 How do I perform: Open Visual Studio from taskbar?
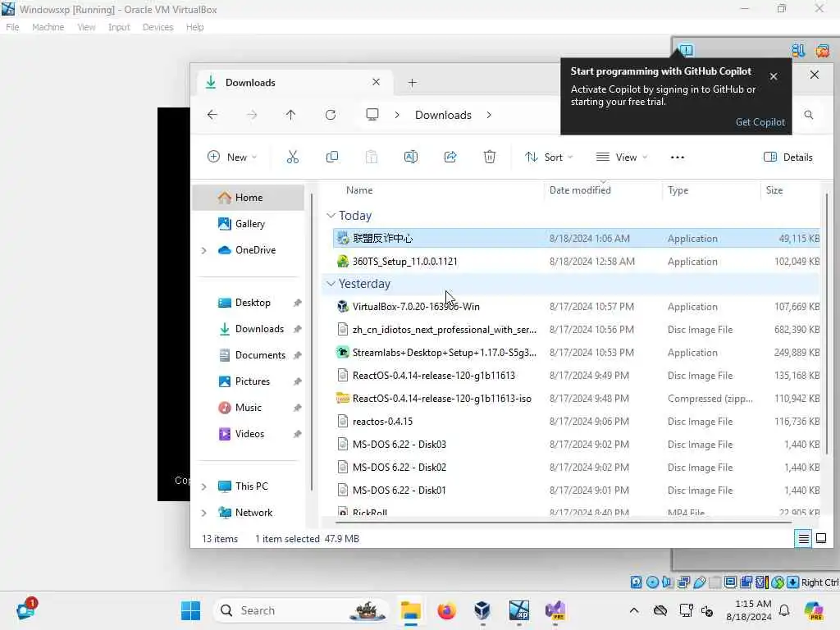(555, 610)
